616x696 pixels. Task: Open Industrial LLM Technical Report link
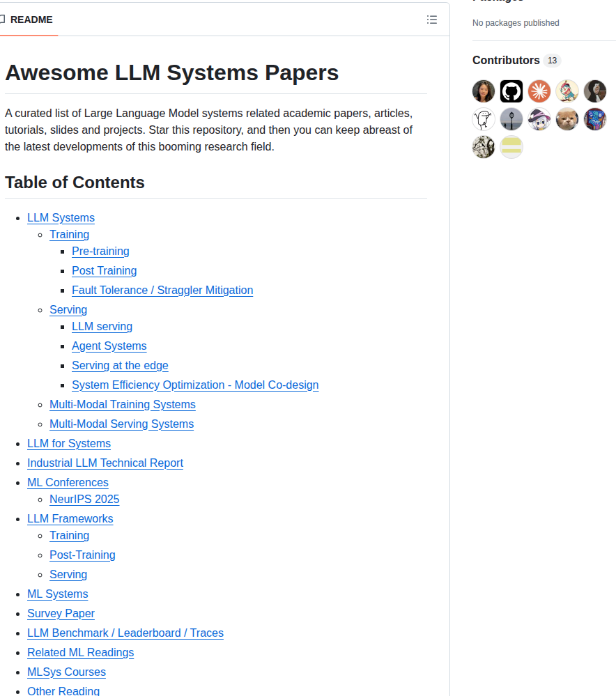(x=105, y=463)
